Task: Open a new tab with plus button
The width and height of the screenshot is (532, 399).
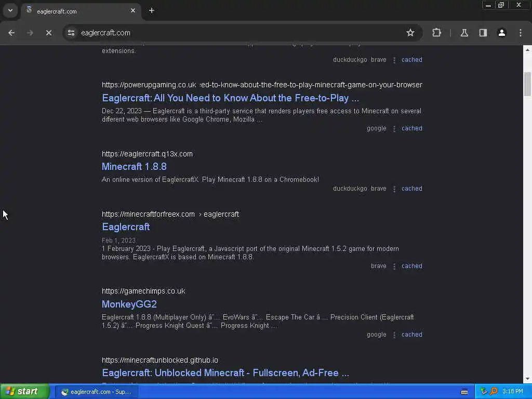Action: (x=152, y=11)
